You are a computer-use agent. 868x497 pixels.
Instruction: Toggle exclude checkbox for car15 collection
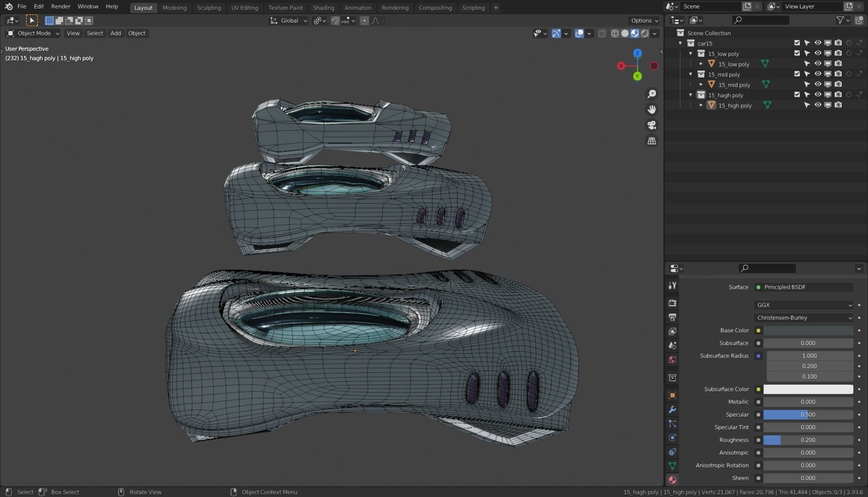tap(797, 43)
